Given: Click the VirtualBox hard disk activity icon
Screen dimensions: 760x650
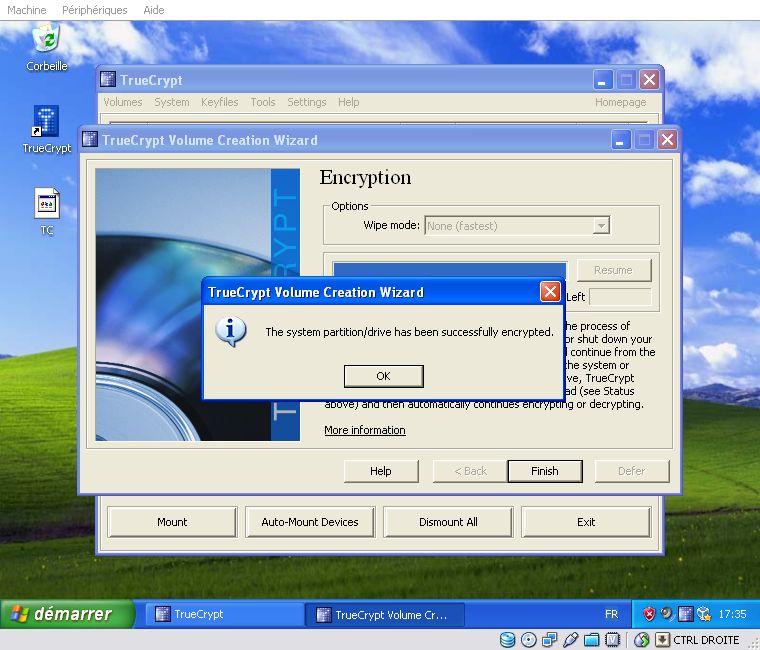Looking at the screenshot, I should point(507,640).
